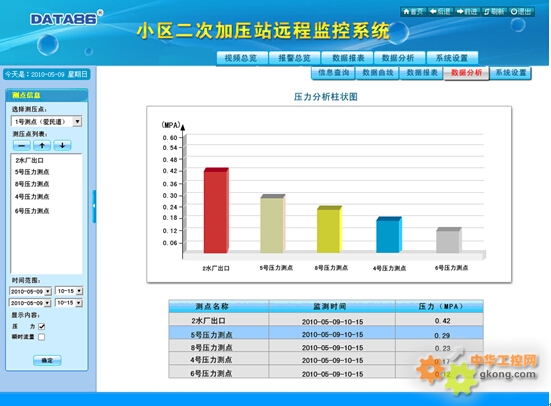Viewport: 551px width, 406px height.
Task: Select 8号压力测点 in the list
Action: tap(32, 184)
